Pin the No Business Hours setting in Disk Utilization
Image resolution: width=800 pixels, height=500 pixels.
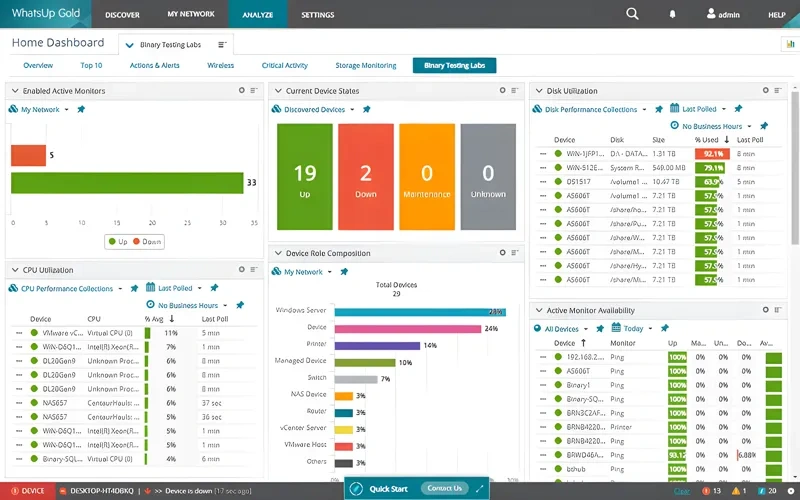(764, 126)
